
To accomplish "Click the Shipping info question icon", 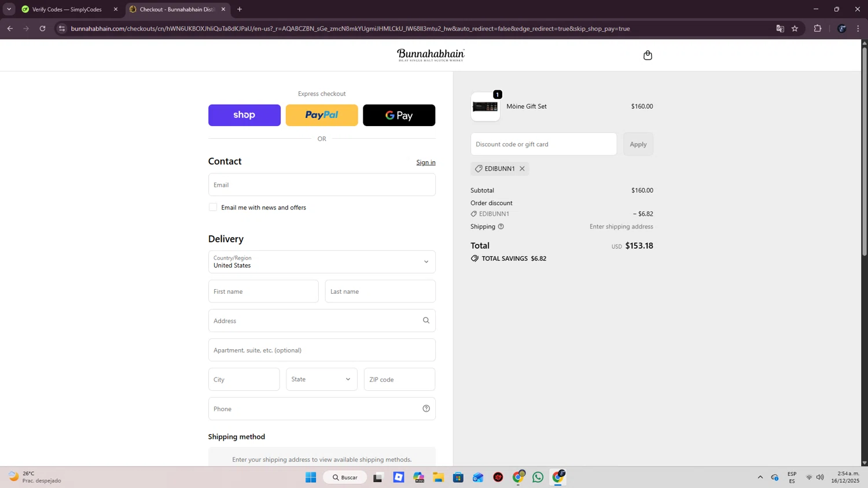I will 501,227.
